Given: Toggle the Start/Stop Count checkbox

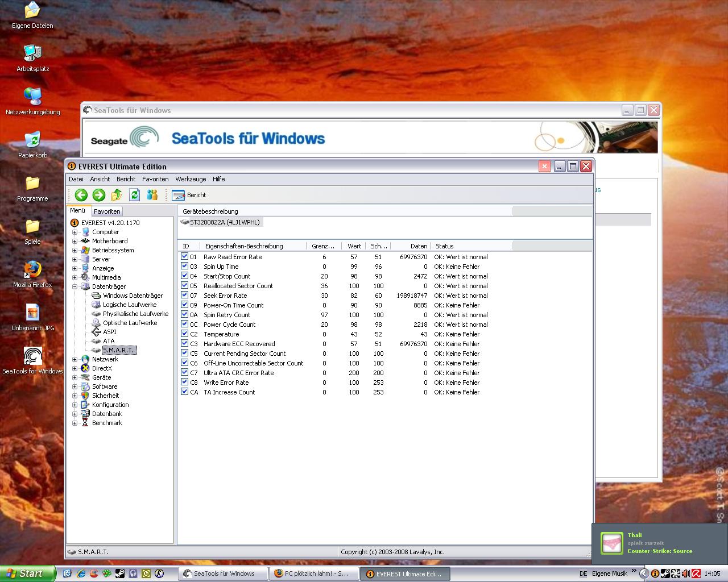Looking at the screenshot, I should coord(184,276).
